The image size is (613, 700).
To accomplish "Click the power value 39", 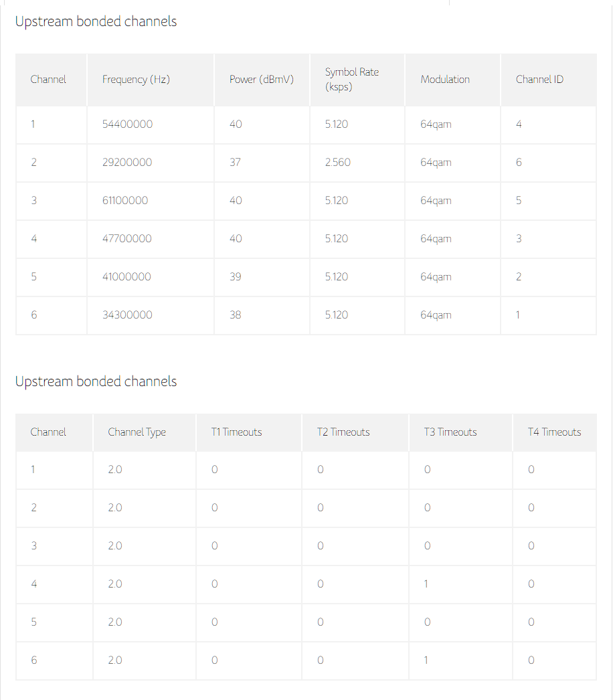I will coord(235,277).
